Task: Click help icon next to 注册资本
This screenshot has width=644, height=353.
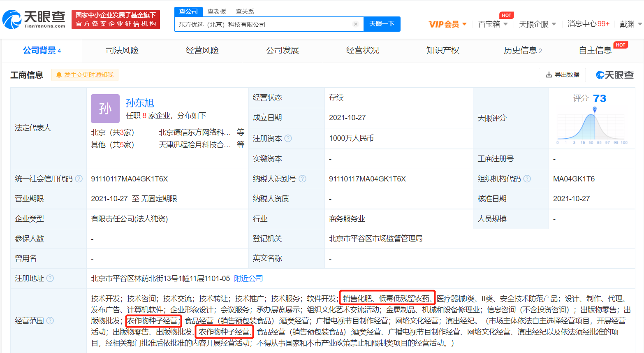Action: (288, 139)
